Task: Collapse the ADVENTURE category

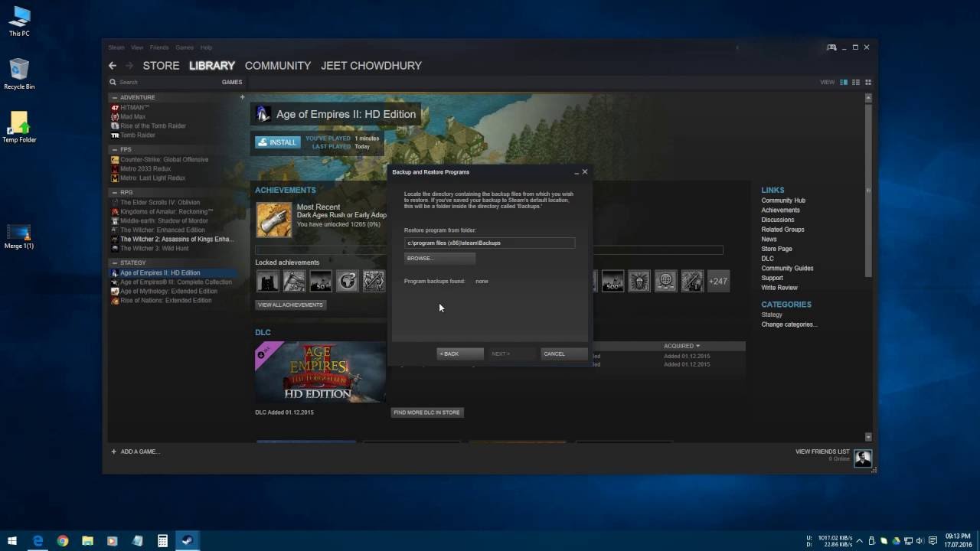Action: [x=115, y=97]
